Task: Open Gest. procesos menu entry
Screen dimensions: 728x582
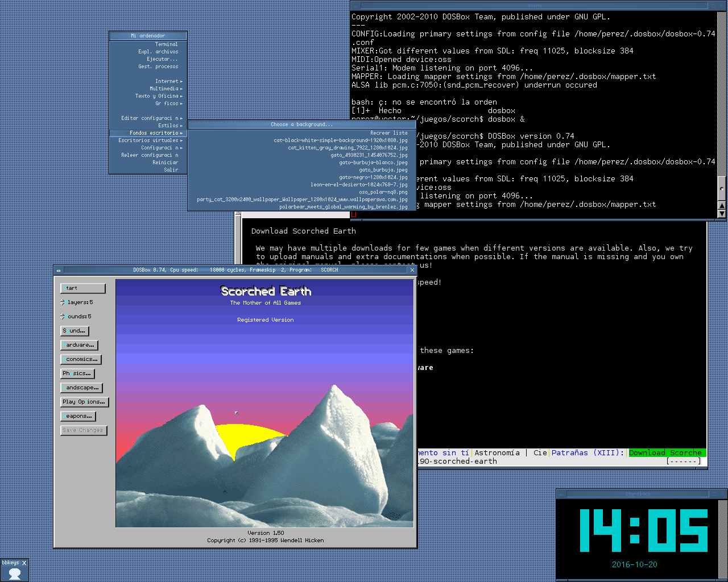Action: point(148,66)
